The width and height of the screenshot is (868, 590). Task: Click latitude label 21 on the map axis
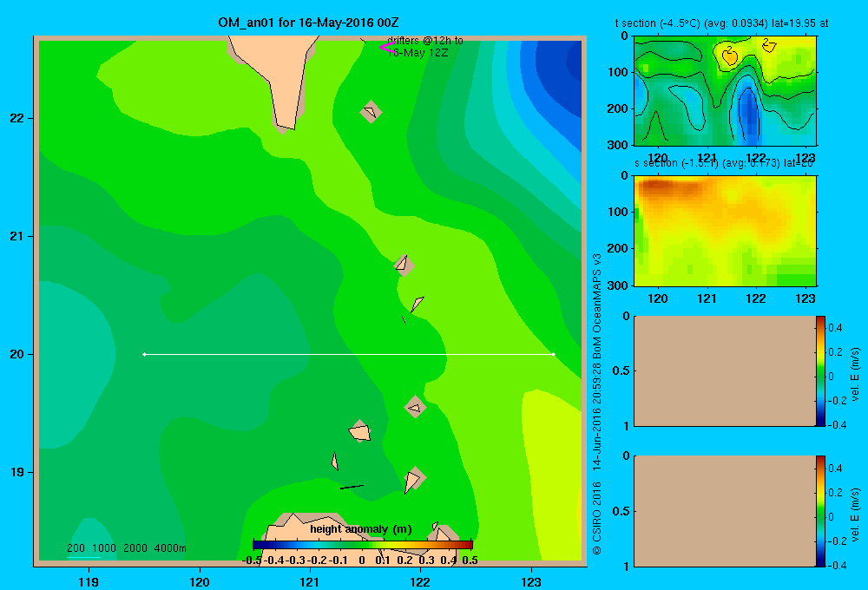click(x=17, y=236)
